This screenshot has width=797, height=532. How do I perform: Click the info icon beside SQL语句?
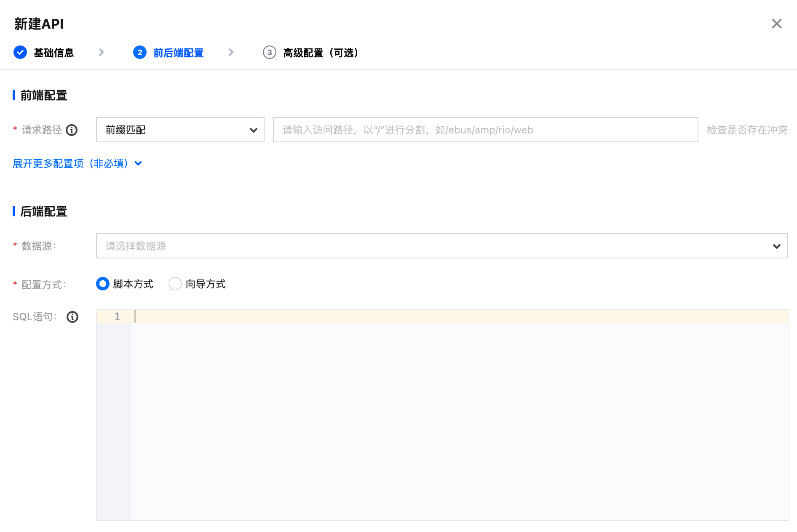click(x=72, y=317)
